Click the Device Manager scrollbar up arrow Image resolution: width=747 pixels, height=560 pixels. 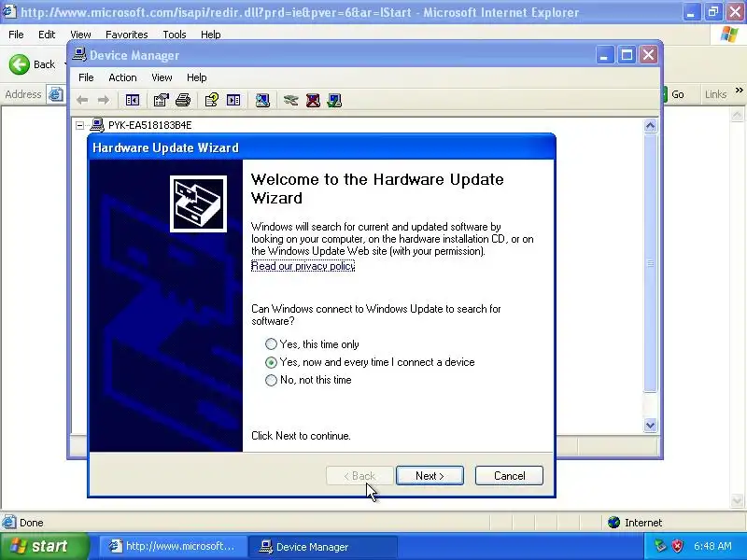[650, 126]
